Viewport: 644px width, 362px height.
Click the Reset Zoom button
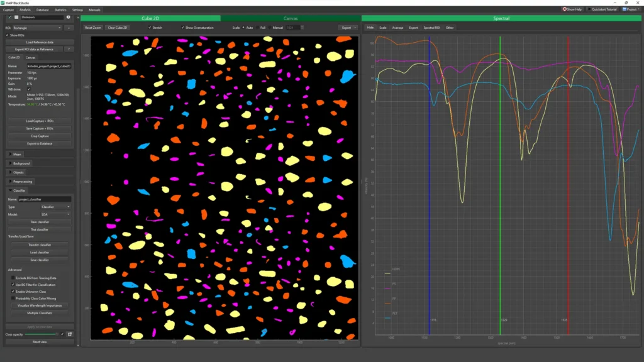click(x=93, y=28)
